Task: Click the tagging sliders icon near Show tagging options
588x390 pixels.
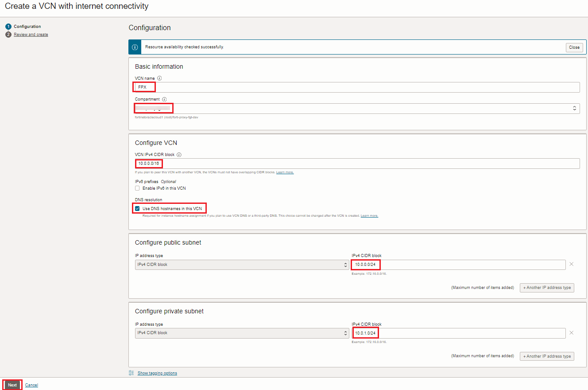Action: click(130, 373)
